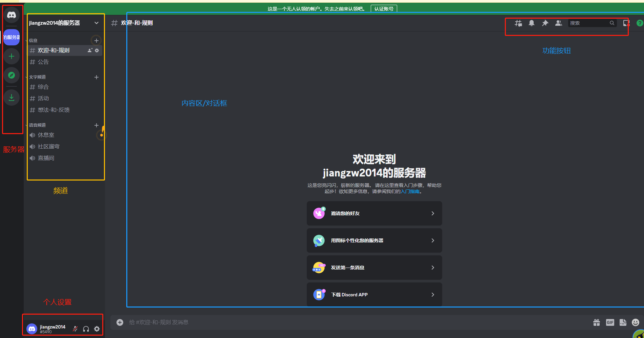Switch to the 想法-和-反馈 channel

65,110
